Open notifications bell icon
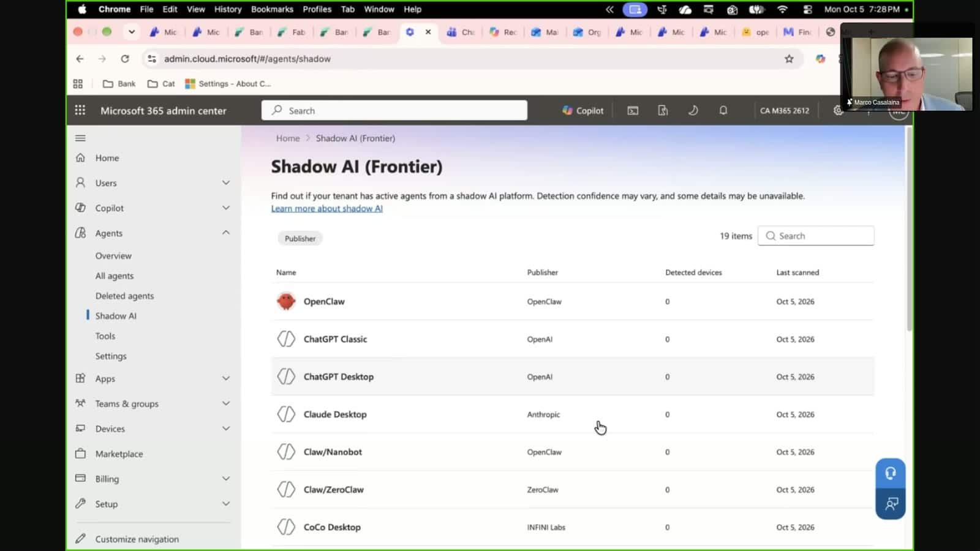 [x=723, y=110]
